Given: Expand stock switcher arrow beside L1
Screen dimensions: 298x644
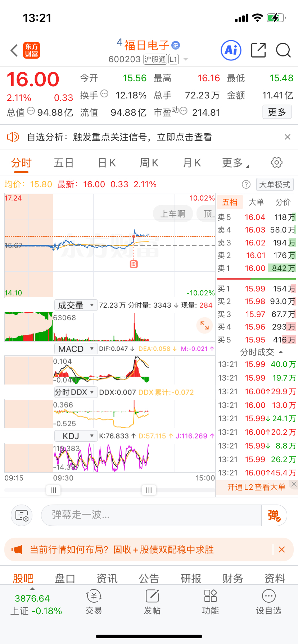Looking at the screenshot, I should click(186, 59).
